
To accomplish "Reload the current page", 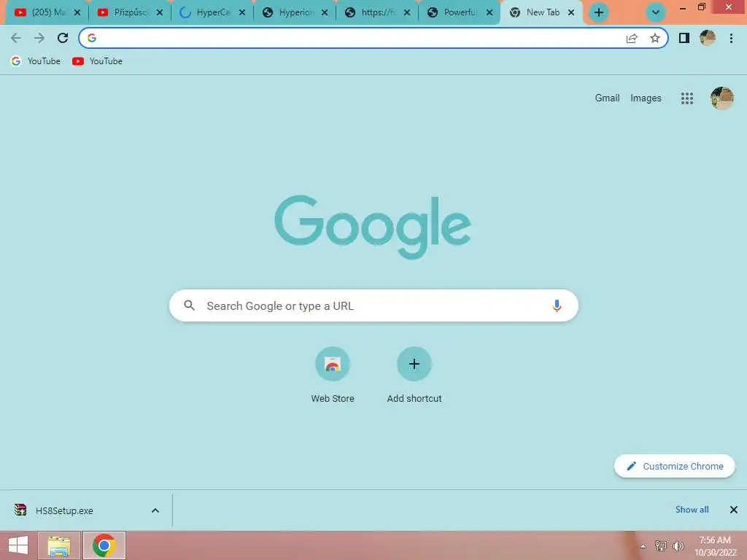I will (x=63, y=38).
